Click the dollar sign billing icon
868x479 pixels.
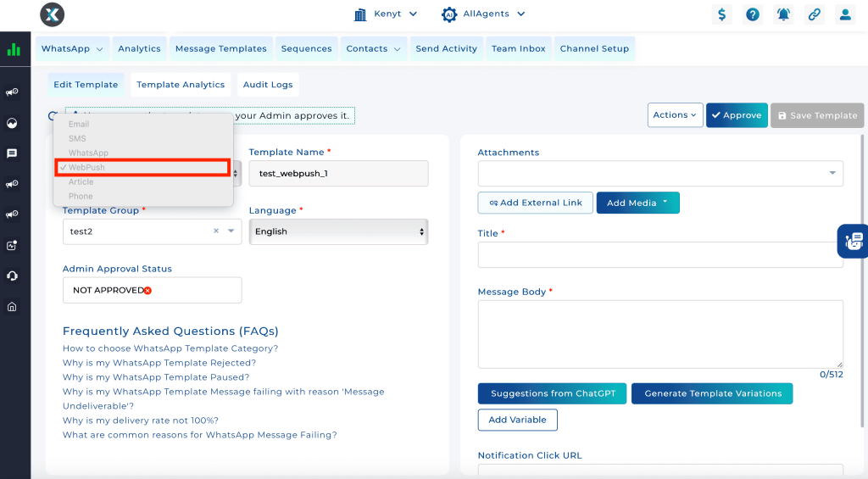(x=721, y=14)
